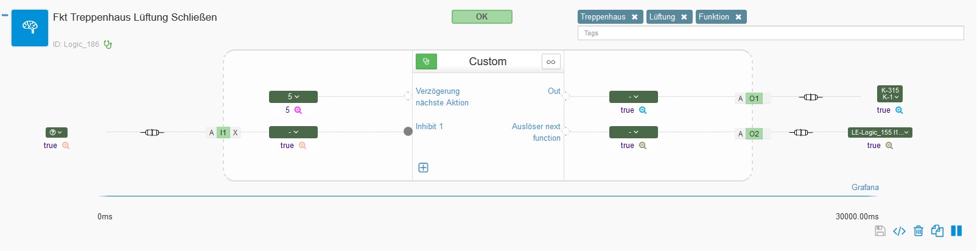Pause the logic with the pause button
The height and width of the screenshot is (251, 980).
(956, 231)
